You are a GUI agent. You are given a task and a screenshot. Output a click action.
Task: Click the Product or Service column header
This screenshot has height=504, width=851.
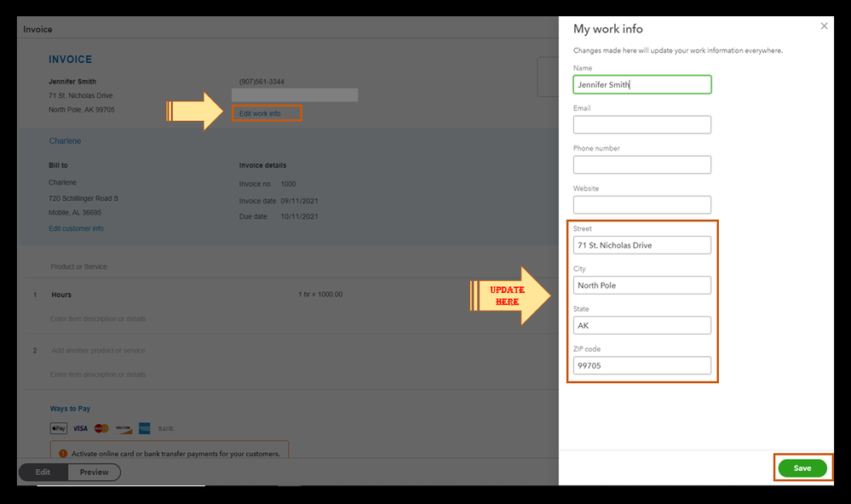(x=78, y=267)
